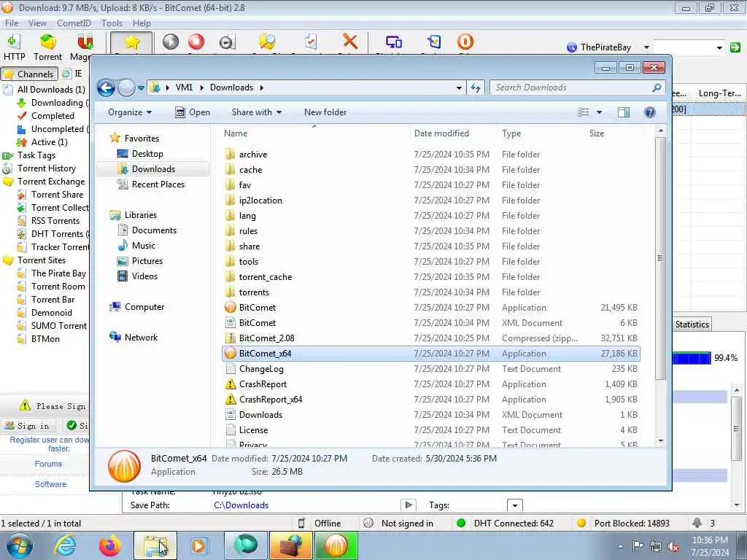The width and height of the screenshot is (747, 560).
Task: Open the address bar history dropdown
Action: click(459, 87)
